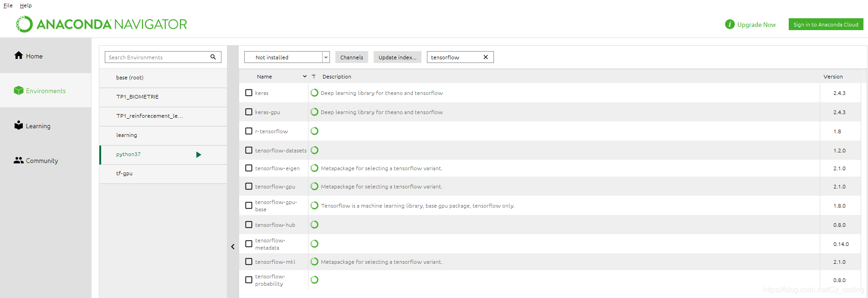This screenshot has width=868, height=298.
Task: Clear the tensorflow search with X
Action: tap(486, 57)
